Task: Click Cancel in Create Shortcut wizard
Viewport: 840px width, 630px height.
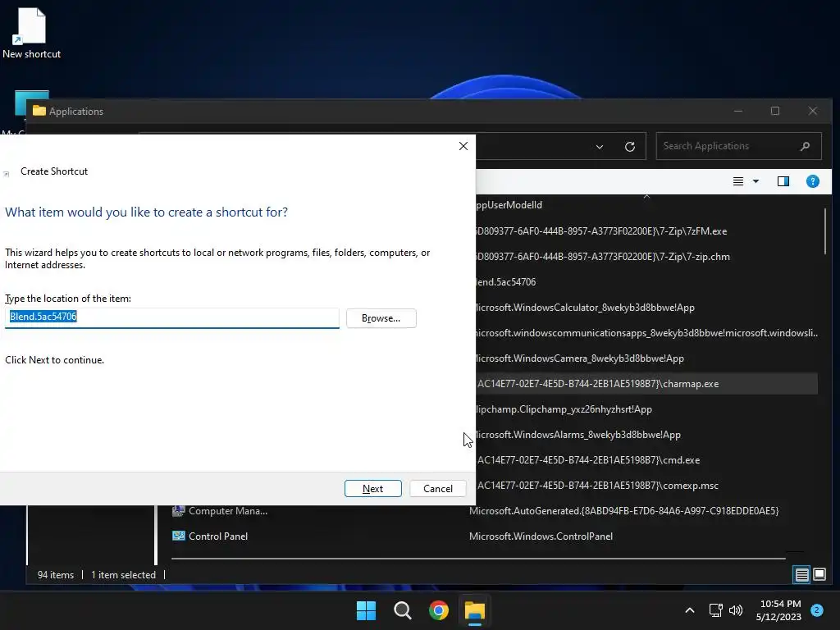Action: tap(438, 489)
